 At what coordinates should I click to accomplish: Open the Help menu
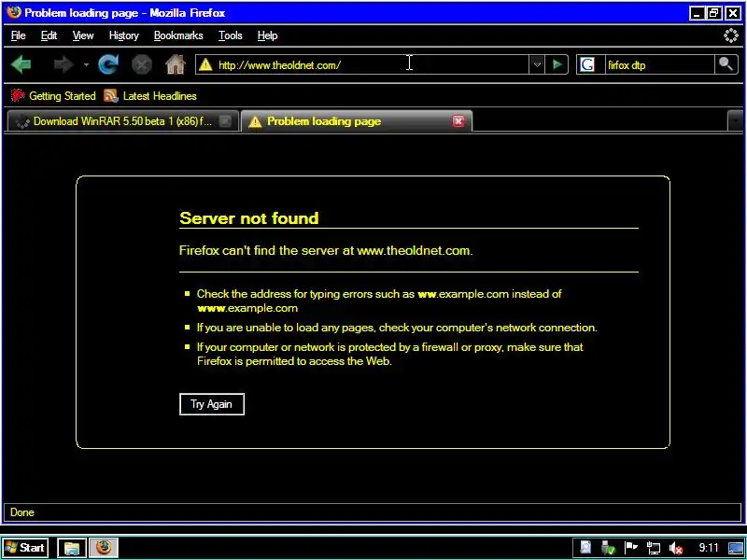[267, 35]
